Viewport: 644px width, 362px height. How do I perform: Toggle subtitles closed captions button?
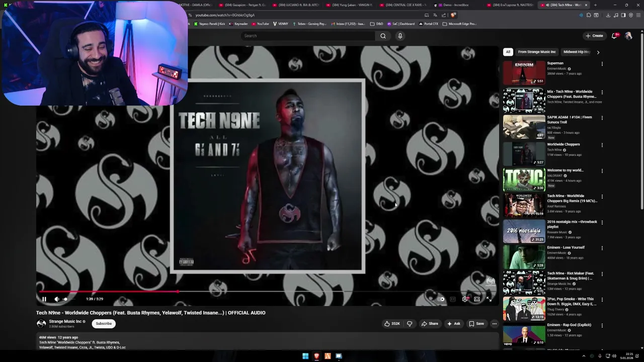click(453, 299)
